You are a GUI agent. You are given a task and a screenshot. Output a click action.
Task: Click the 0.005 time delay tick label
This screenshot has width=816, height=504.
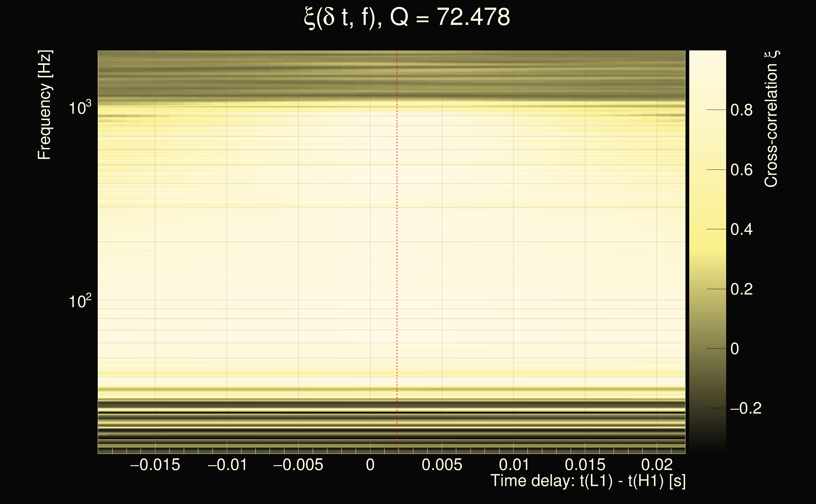[442, 465]
